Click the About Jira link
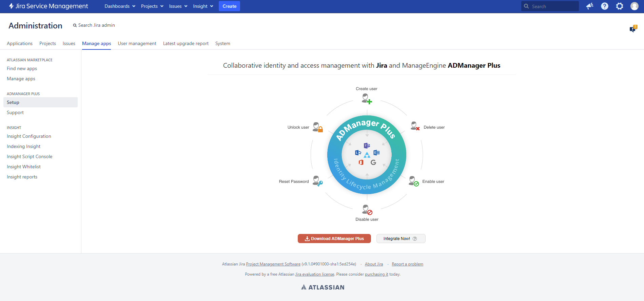 coord(374,264)
